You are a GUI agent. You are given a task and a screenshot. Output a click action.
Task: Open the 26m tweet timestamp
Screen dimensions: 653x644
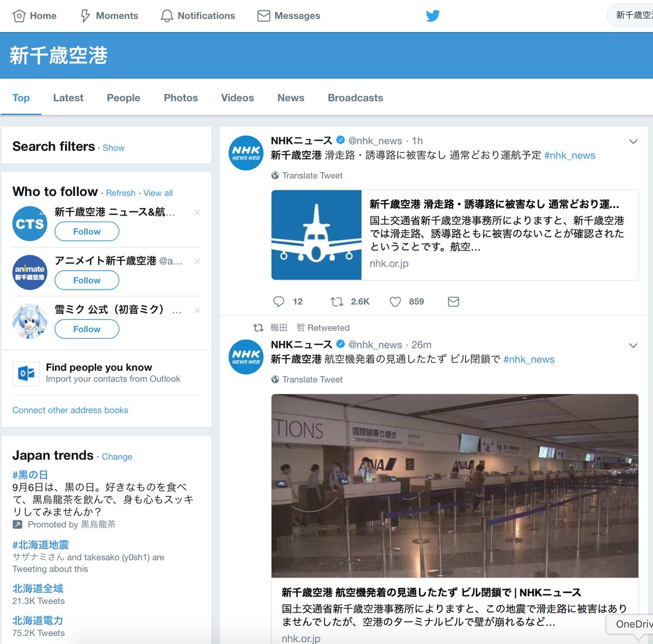422,345
